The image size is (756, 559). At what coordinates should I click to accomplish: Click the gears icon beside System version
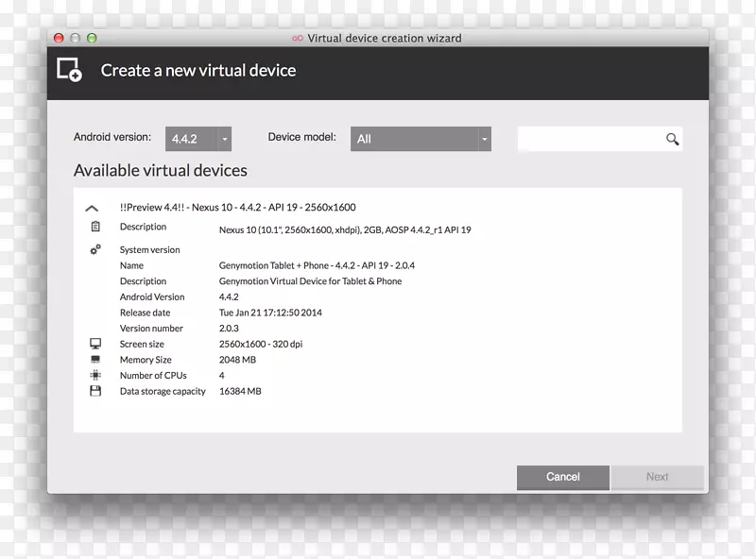click(x=94, y=249)
